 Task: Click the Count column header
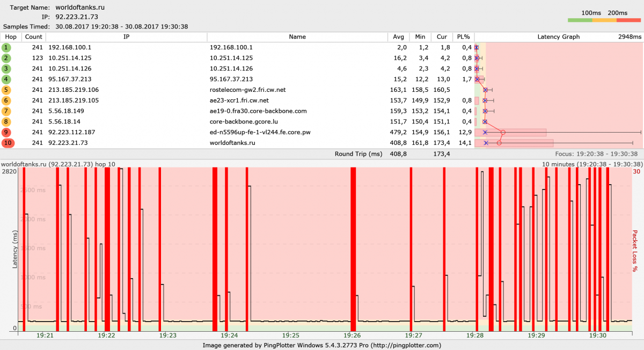33,37
